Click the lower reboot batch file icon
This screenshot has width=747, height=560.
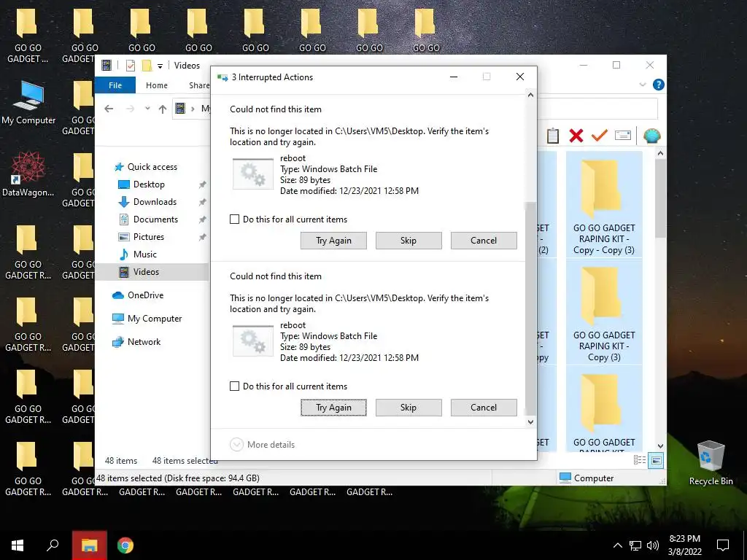[x=253, y=341]
